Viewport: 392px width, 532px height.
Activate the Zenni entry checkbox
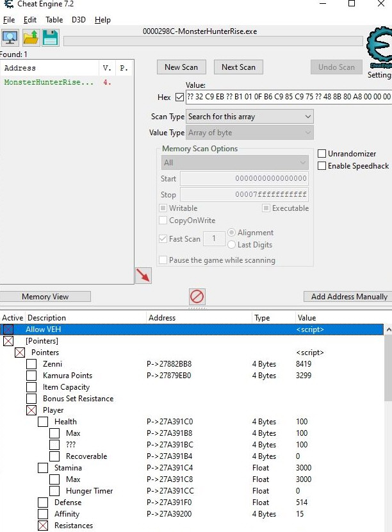31,363
